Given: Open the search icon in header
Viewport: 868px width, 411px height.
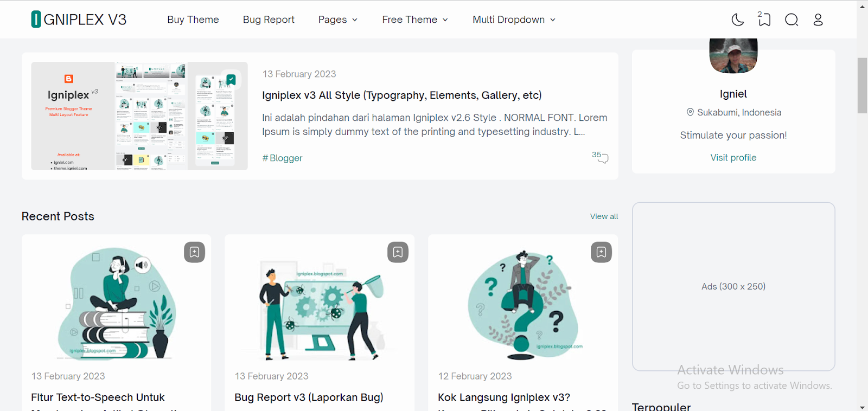Looking at the screenshot, I should [792, 20].
